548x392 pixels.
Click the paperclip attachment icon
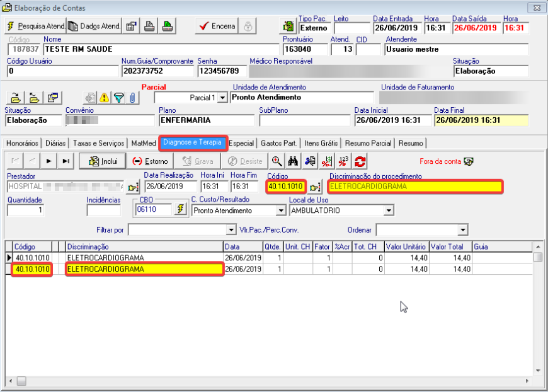coord(132,98)
